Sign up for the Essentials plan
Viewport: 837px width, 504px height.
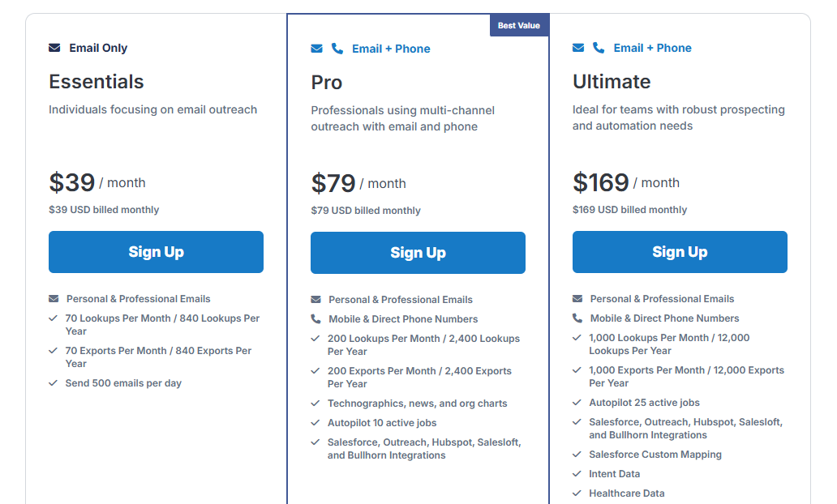[x=156, y=252]
